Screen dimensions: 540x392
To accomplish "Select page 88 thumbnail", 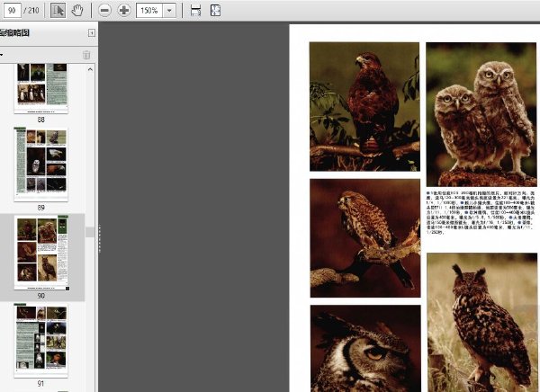I will coord(41,88).
